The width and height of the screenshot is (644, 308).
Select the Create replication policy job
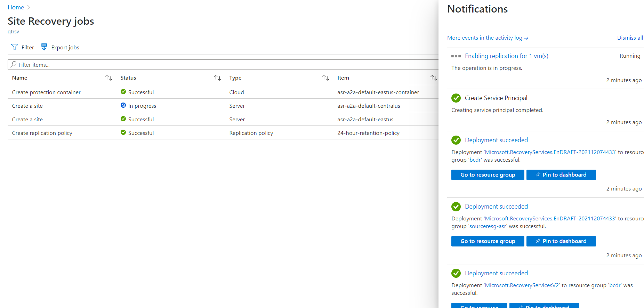coord(42,133)
